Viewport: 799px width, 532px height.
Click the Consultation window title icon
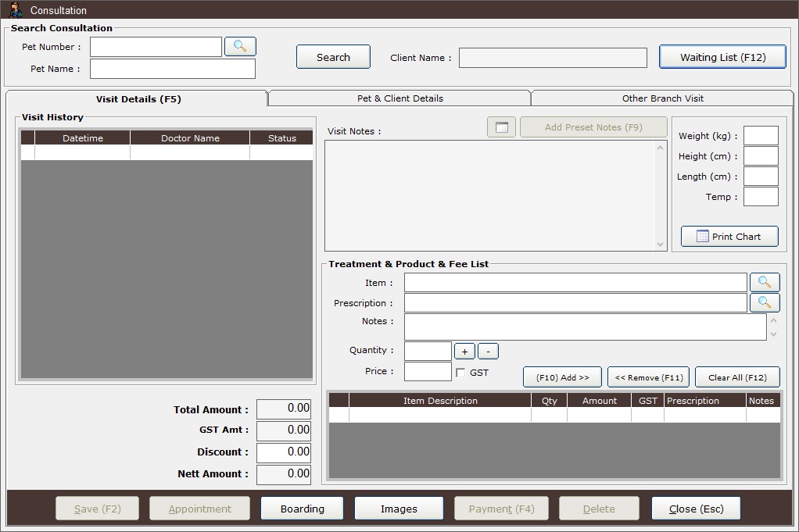click(15, 10)
